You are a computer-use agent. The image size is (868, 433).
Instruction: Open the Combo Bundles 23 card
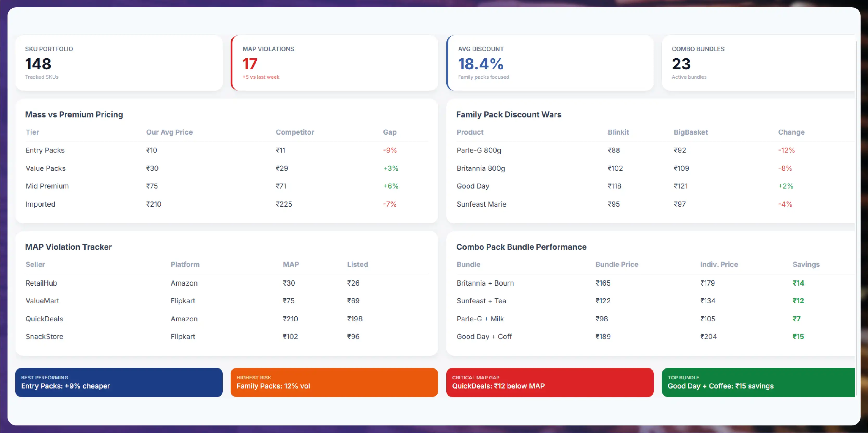tap(758, 63)
